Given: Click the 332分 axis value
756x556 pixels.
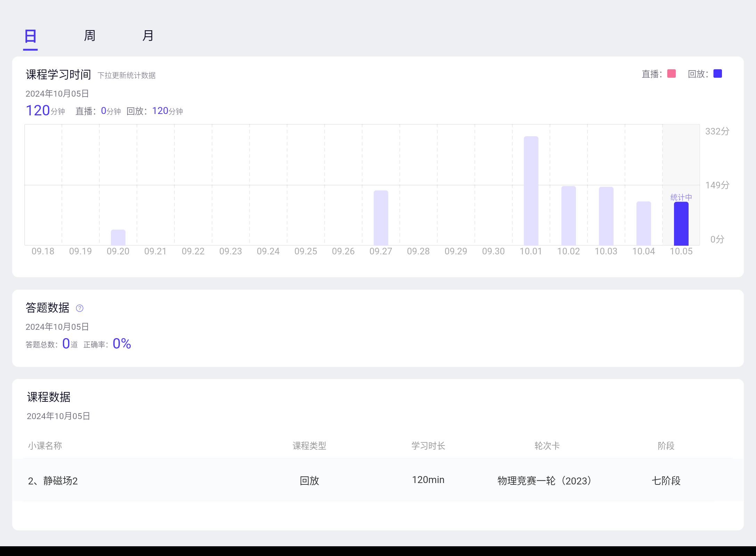Looking at the screenshot, I should (717, 131).
